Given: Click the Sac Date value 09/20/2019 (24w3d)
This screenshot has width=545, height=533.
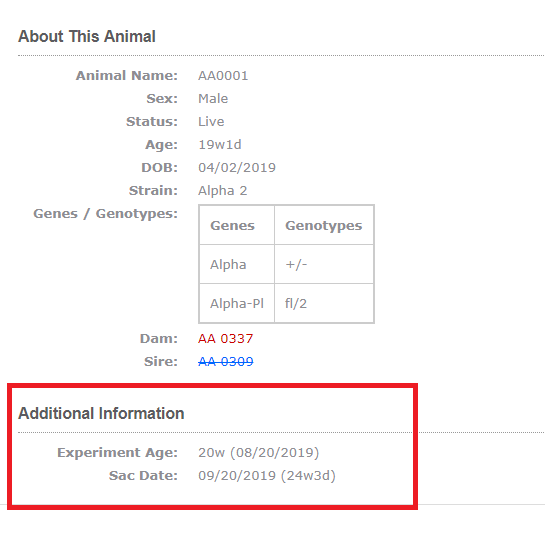Looking at the screenshot, I should (x=267, y=475).
